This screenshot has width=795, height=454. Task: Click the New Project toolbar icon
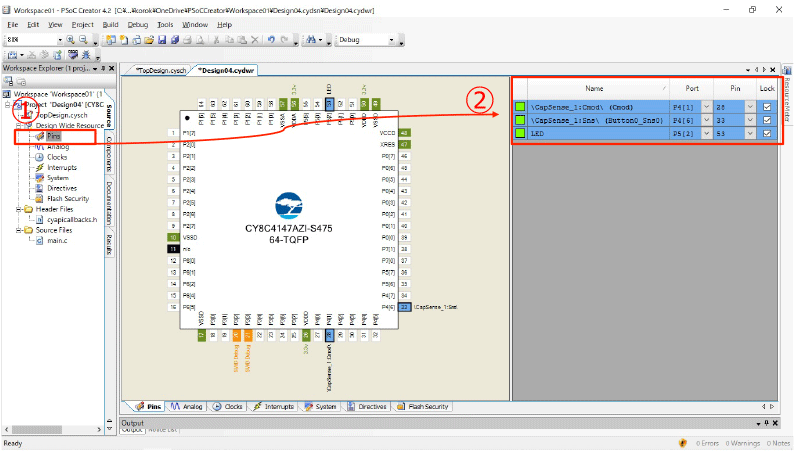click(x=111, y=40)
